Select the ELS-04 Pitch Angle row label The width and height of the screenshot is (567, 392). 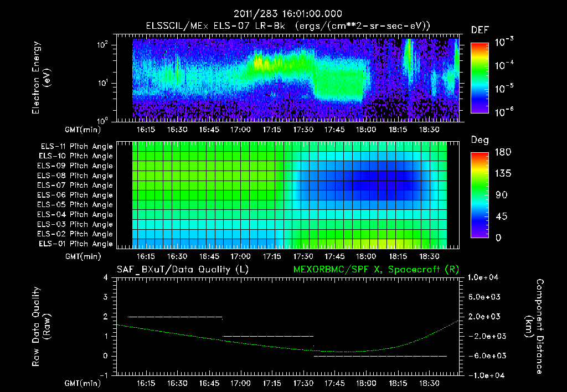(x=75, y=214)
